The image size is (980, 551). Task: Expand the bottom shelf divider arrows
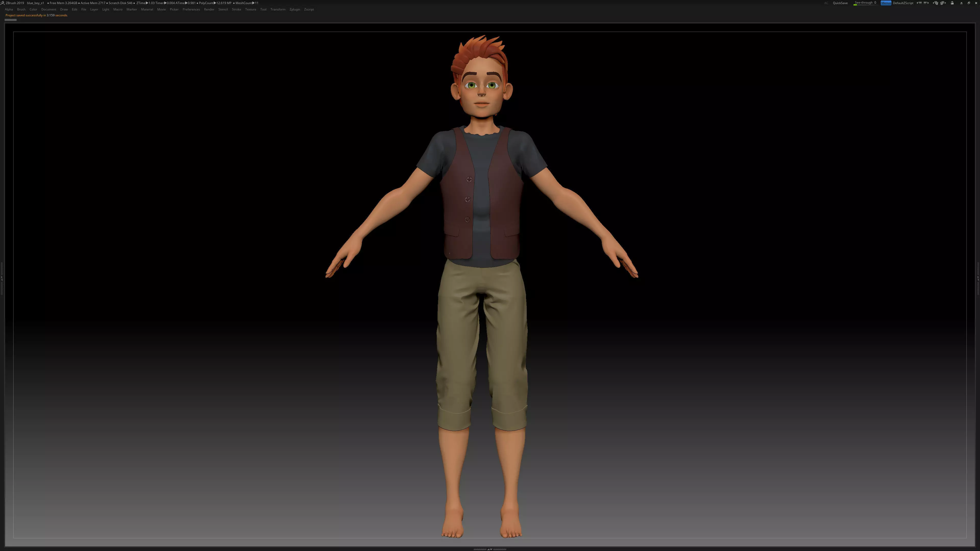click(490, 549)
